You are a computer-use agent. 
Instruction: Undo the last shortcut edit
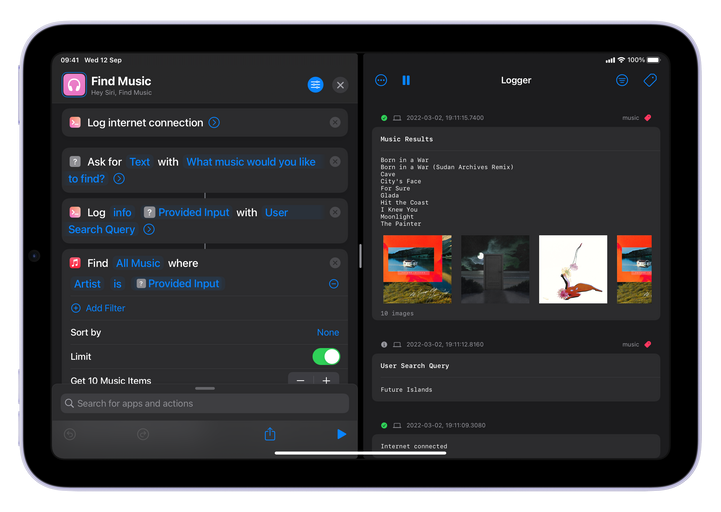pyautogui.click(x=70, y=434)
